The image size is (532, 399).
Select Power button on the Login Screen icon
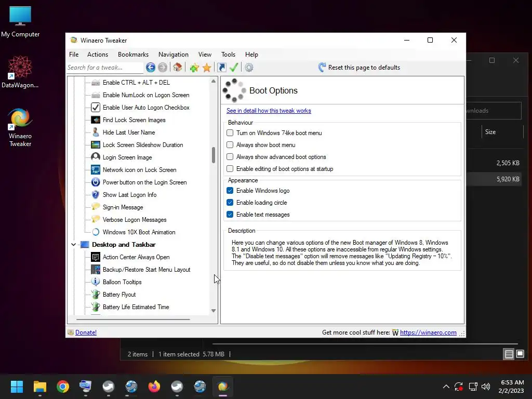point(96,182)
